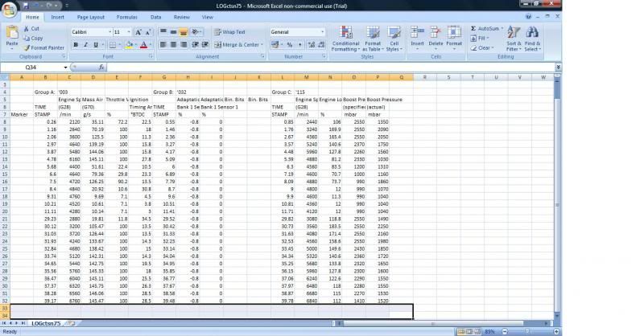Open the Formulas ribbon tab
This screenshot has width=644, height=336.
[x=126, y=16]
